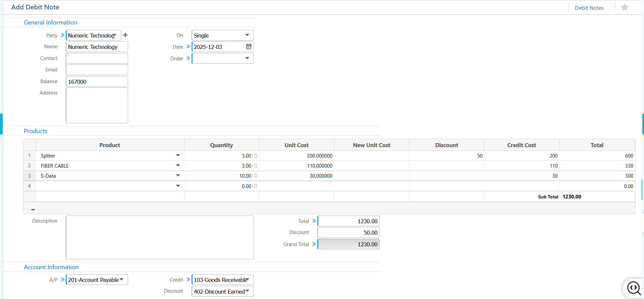Focus the Discount amount field showing 50.00
Image resolution: width=644 pixels, height=299 pixels.
[x=348, y=233]
